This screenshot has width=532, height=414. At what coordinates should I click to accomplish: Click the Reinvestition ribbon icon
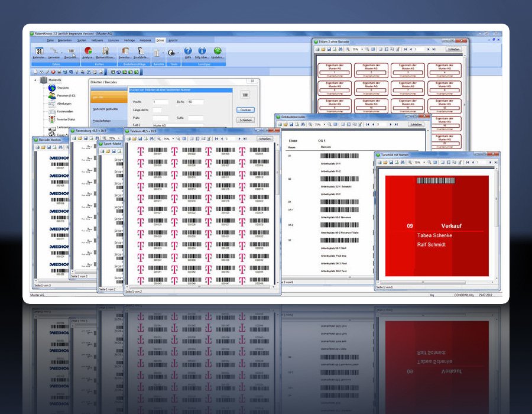pyautogui.click(x=106, y=53)
